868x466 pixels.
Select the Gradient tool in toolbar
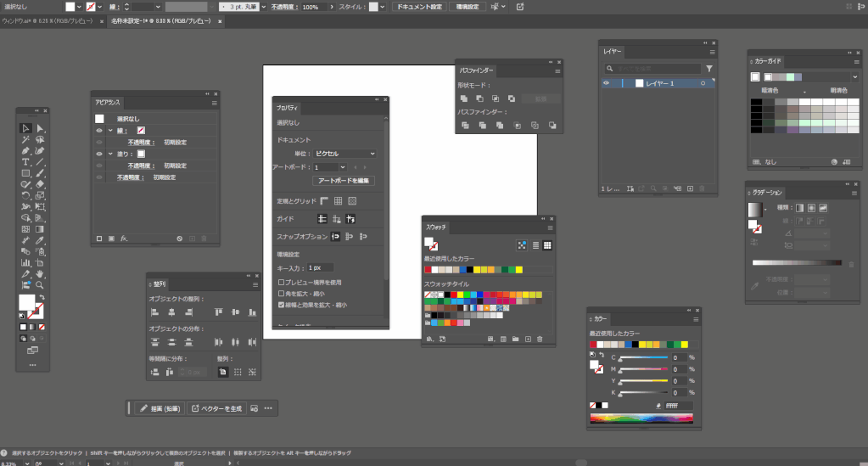click(40, 229)
